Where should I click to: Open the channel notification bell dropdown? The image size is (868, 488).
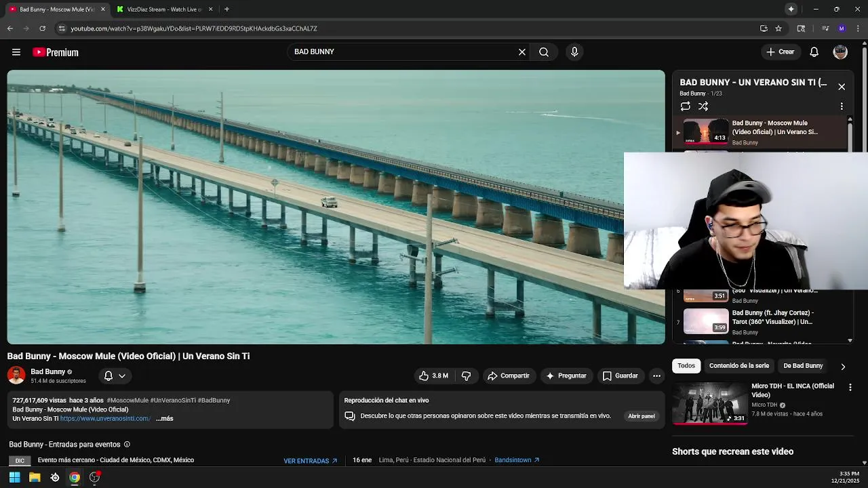click(115, 375)
